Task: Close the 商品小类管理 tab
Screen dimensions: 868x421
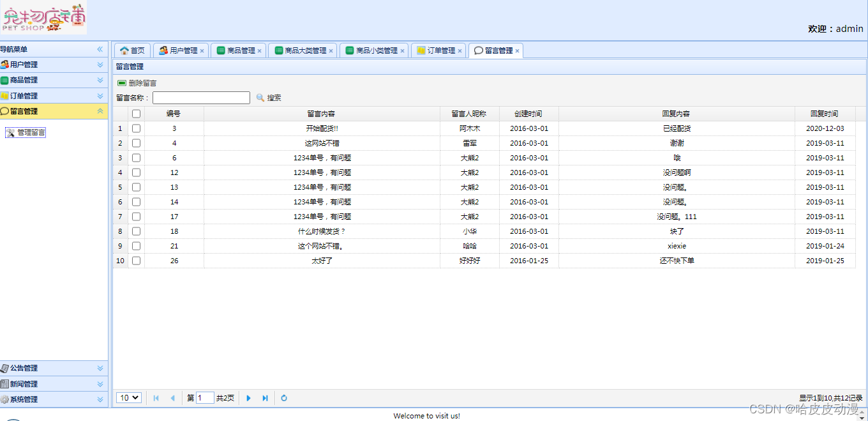Action: pyautogui.click(x=403, y=51)
